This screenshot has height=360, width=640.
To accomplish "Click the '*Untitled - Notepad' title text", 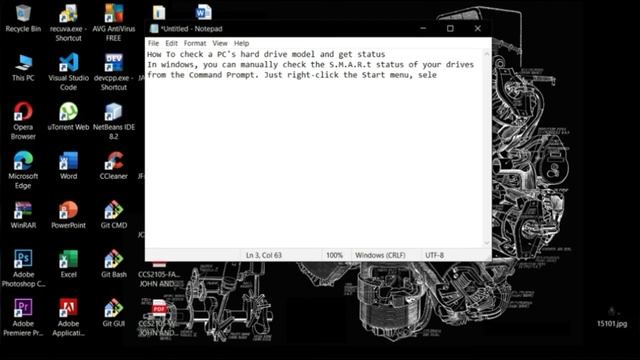I will 191,29.
